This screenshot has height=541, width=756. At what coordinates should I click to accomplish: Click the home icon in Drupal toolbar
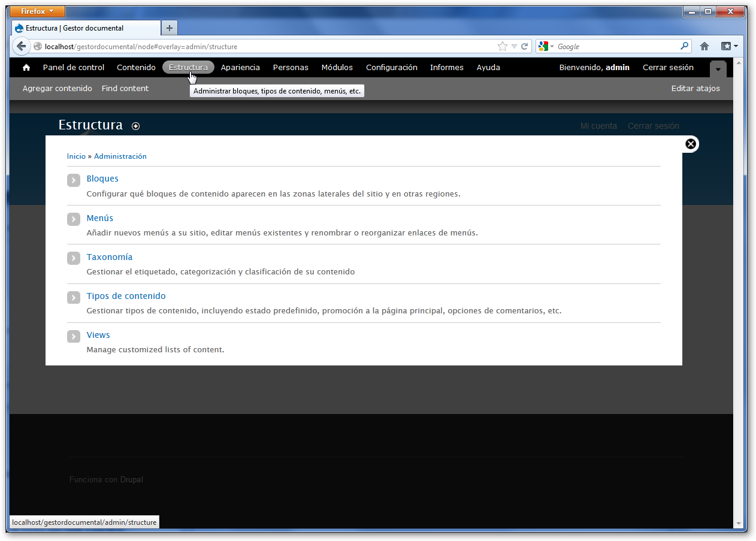tap(26, 68)
